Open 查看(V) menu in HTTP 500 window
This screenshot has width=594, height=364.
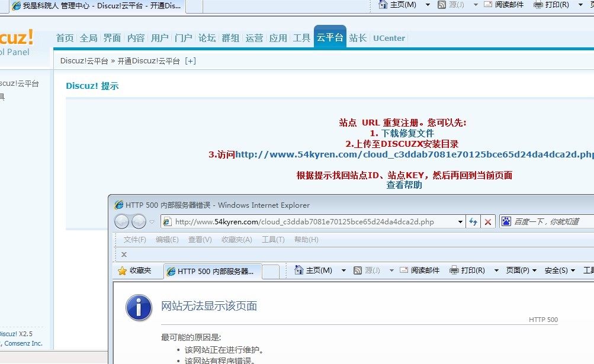point(200,239)
